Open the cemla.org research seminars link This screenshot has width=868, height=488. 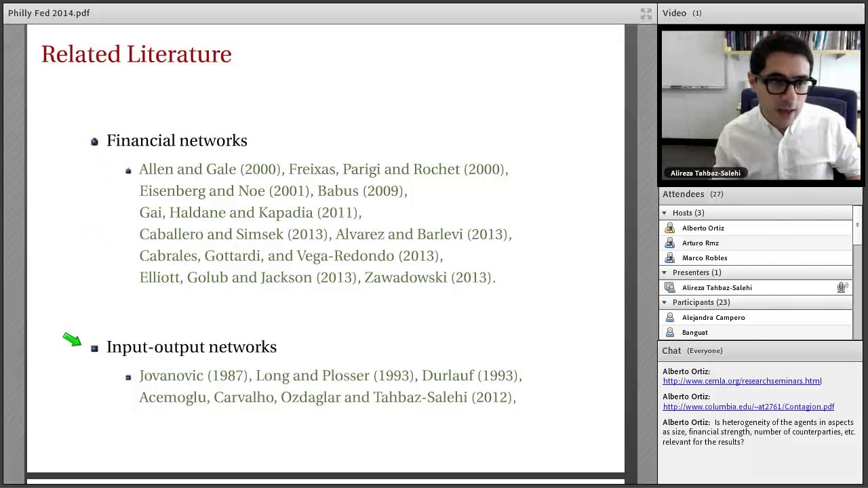(742, 382)
